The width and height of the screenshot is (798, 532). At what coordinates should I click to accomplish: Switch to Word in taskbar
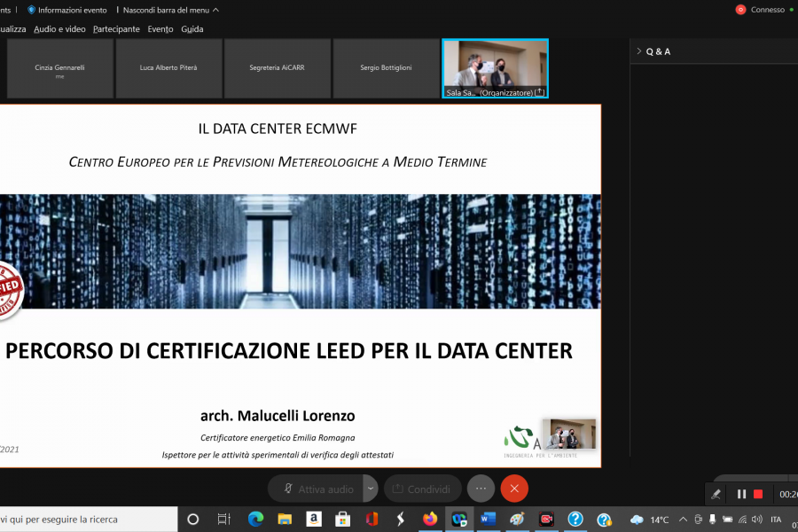point(488,520)
